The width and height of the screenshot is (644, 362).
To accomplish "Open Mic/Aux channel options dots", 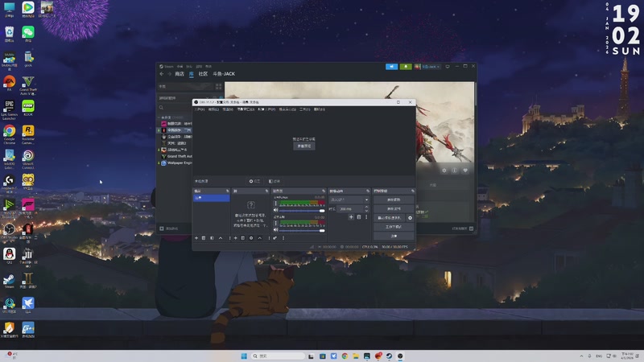I will click(x=275, y=224).
